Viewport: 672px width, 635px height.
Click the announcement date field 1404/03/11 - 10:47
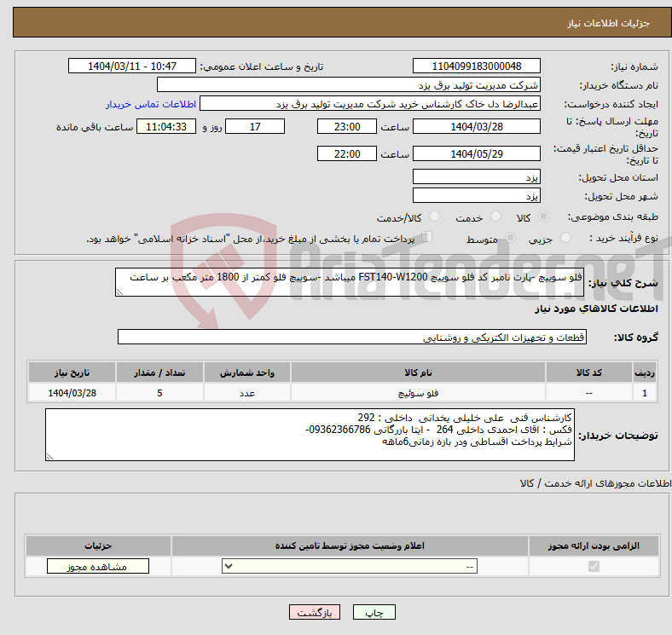click(x=132, y=66)
